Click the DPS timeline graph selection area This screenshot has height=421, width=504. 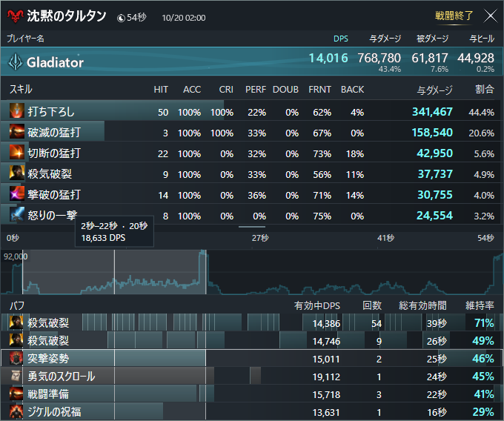pyautogui.click(x=114, y=272)
